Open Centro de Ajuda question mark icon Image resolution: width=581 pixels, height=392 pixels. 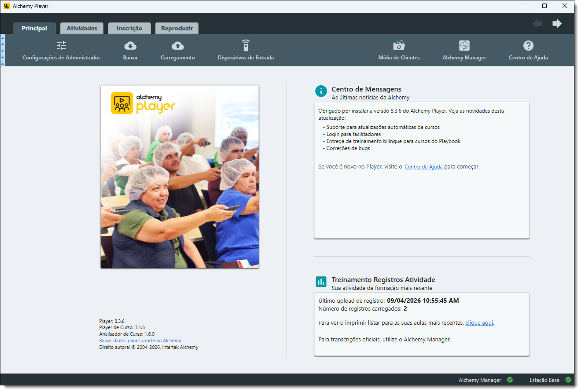(528, 46)
